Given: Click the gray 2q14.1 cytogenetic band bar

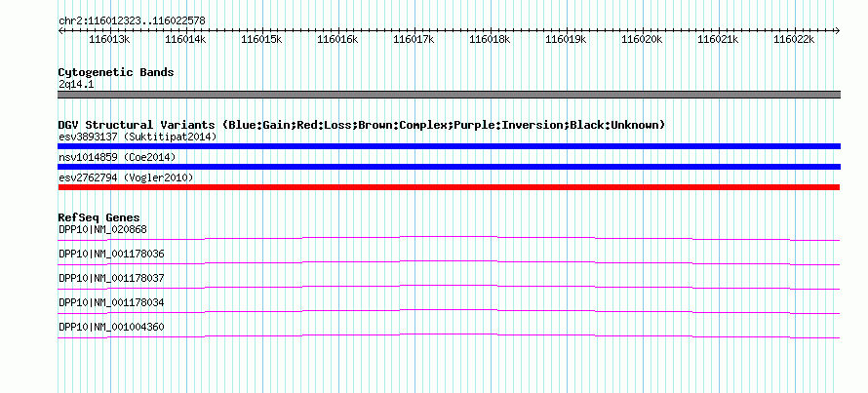Looking at the screenshot, I should 449,95.
